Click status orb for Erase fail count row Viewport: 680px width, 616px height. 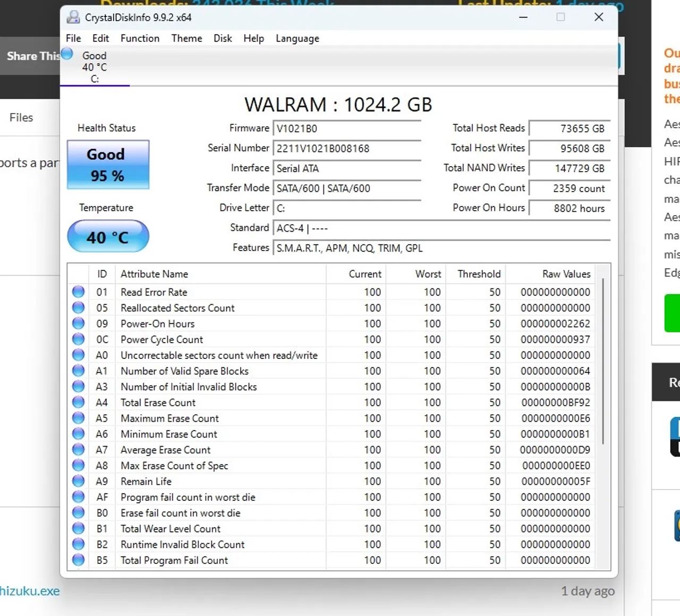tap(78, 512)
